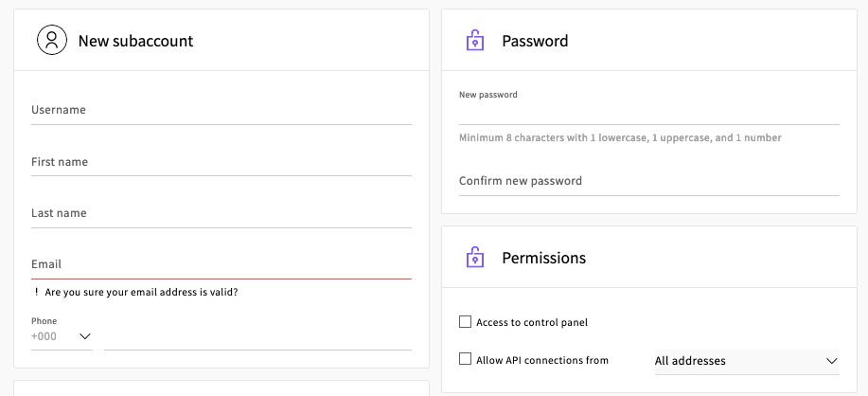The image size is (868, 396).
Task: Click the padlock icon next to Permissions
Action: pyautogui.click(x=475, y=258)
